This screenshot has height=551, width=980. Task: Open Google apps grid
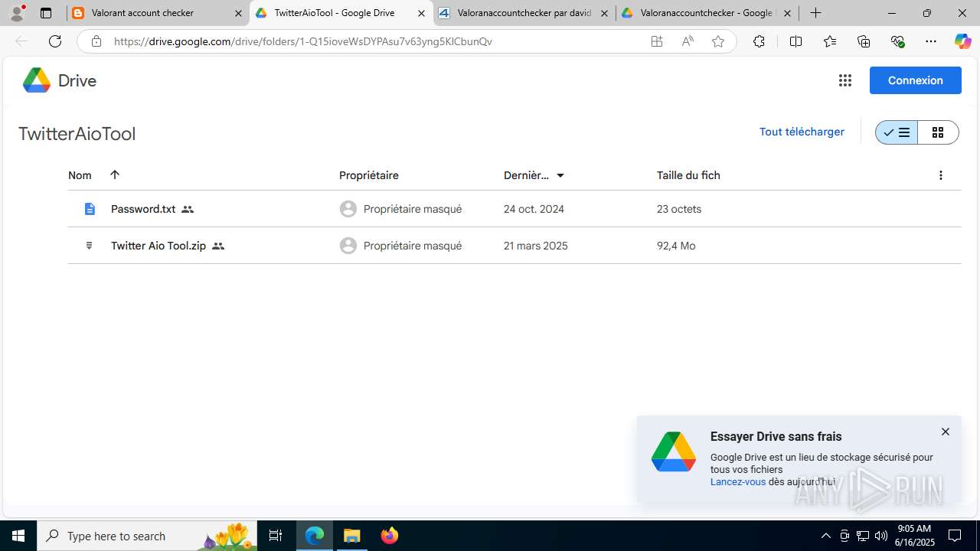[x=845, y=80]
